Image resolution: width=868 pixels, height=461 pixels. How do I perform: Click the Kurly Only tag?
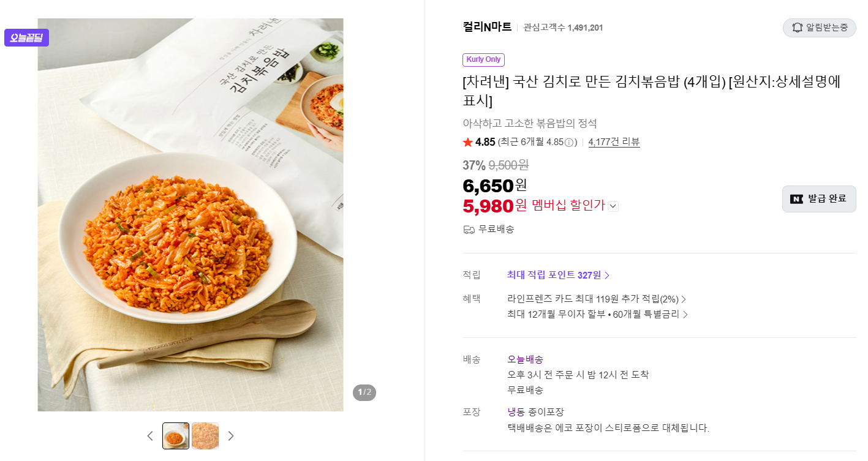pyautogui.click(x=483, y=59)
